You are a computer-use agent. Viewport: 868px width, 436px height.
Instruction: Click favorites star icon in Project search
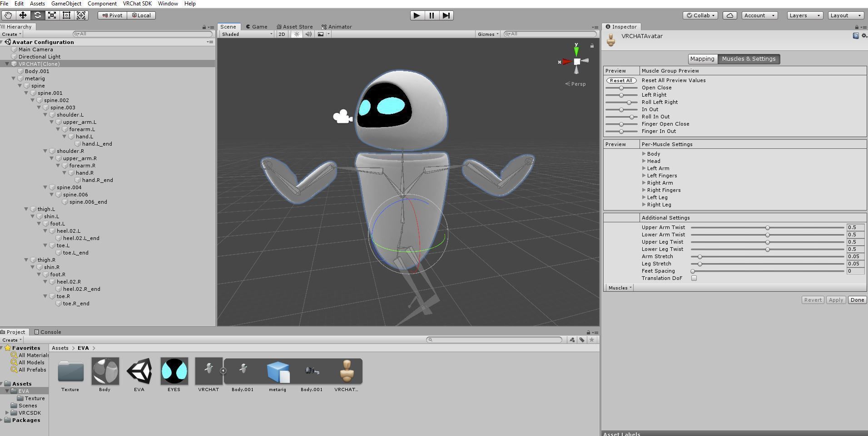(x=591, y=340)
